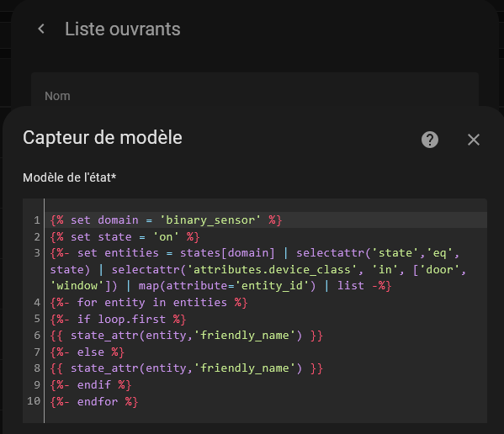Click the 'if loop.first' line
The image size is (504, 434).
point(118,319)
